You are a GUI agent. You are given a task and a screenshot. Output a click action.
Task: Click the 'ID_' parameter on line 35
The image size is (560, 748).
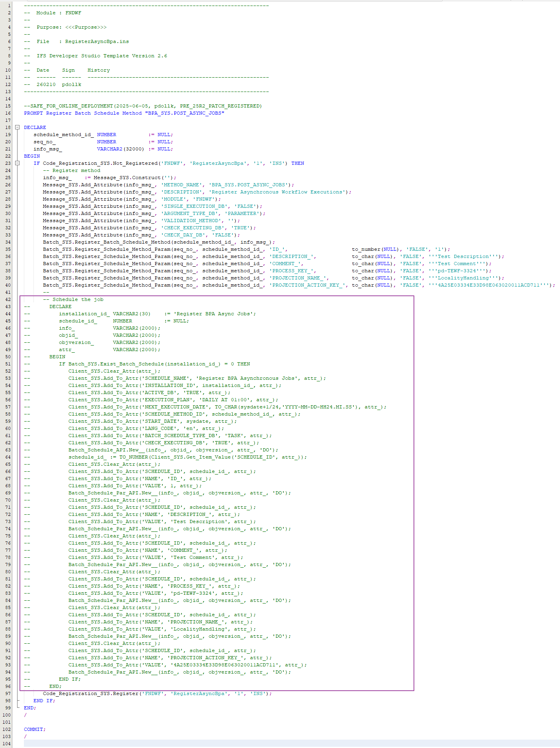pyautogui.click(x=277, y=249)
